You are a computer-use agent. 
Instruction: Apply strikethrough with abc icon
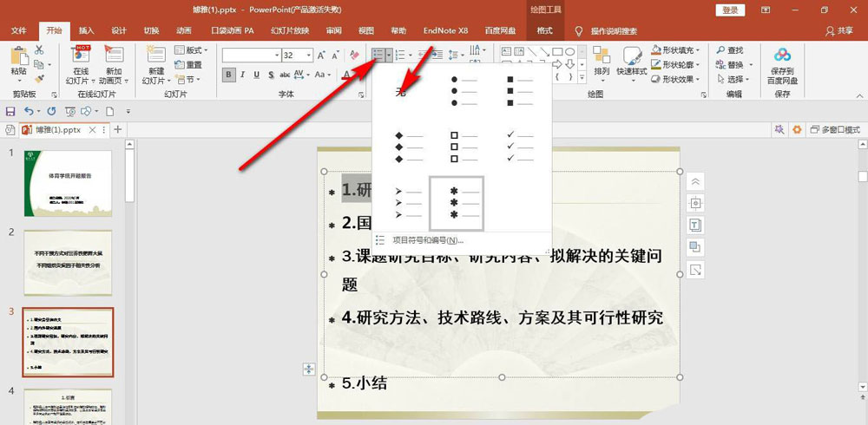click(285, 75)
